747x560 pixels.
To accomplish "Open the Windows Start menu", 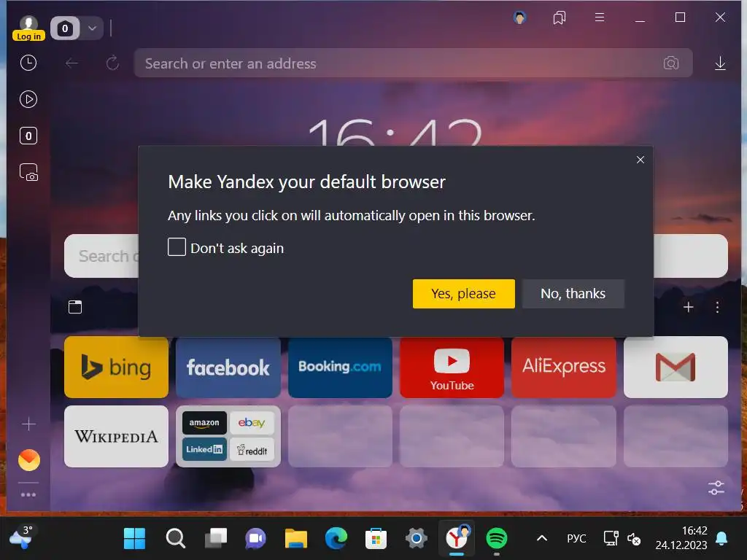I will pyautogui.click(x=134, y=539).
